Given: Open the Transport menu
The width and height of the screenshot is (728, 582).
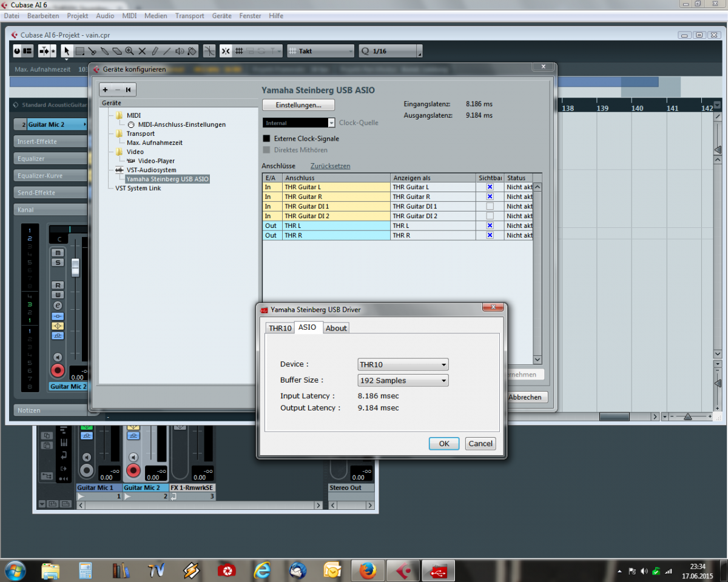Looking at the screenshot, I should (190, 16).
